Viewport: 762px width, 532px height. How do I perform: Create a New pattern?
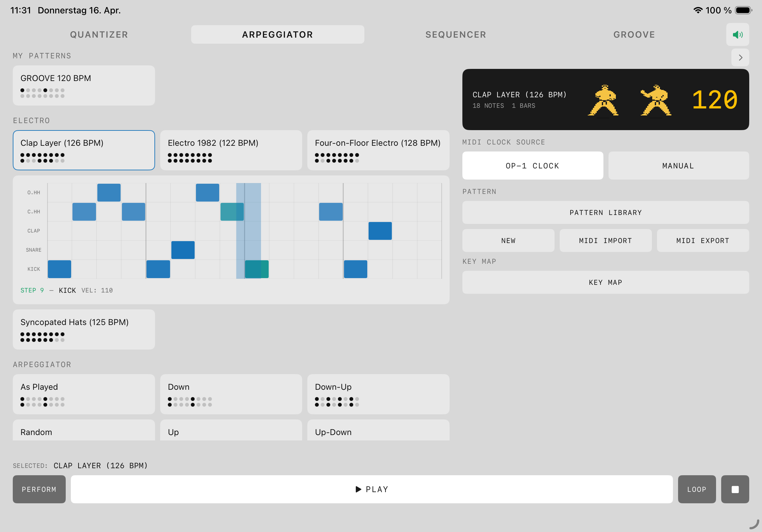(508, 240)
